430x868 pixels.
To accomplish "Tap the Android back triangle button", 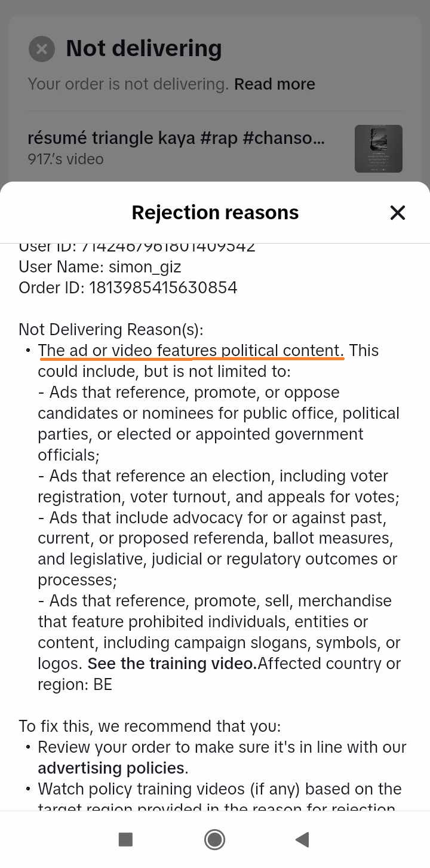I will coord(302,839).
